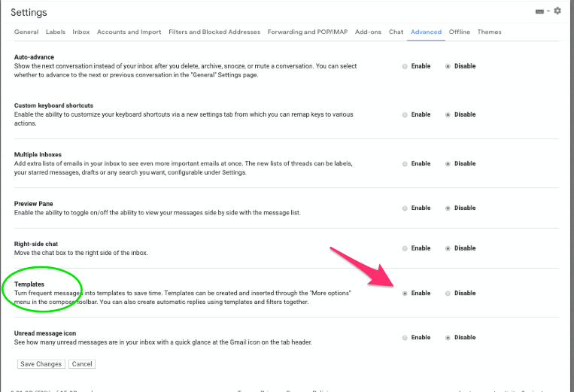Image resolution: width=574 pixels, height=392 pixels.
Task: Switch to the Chat tab
Action: click(396, 32)
